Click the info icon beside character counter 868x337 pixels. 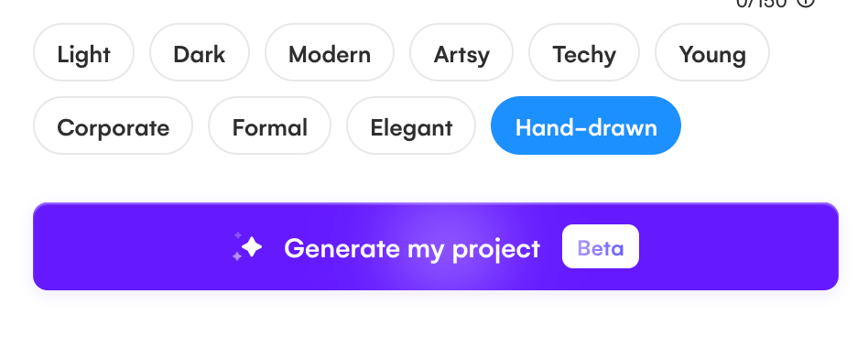coord(806,3)
